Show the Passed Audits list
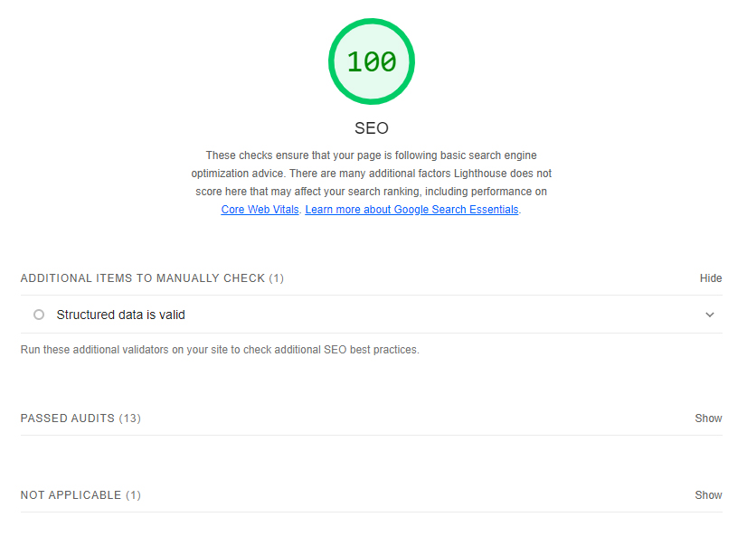 click(708, 418)
